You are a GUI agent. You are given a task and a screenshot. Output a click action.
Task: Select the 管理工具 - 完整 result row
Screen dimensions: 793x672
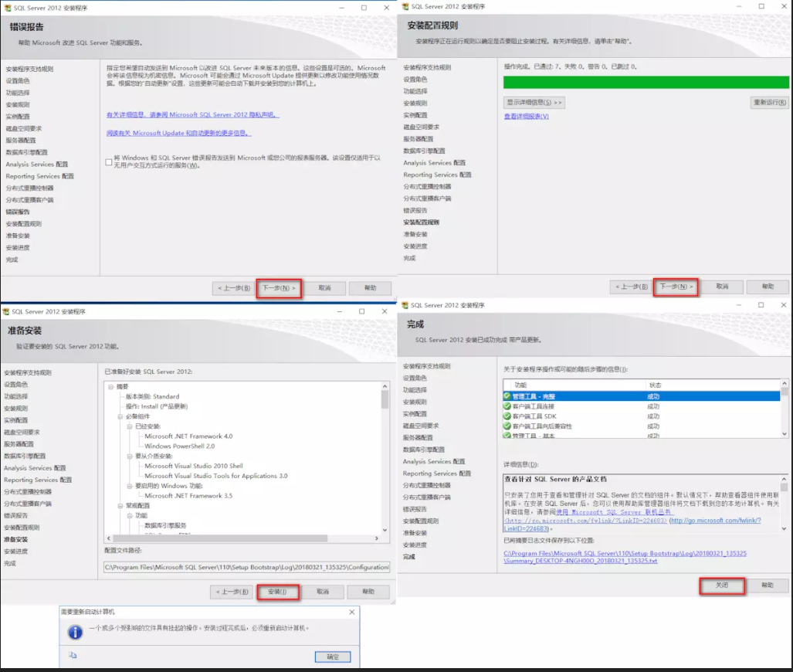coord(642,396)
